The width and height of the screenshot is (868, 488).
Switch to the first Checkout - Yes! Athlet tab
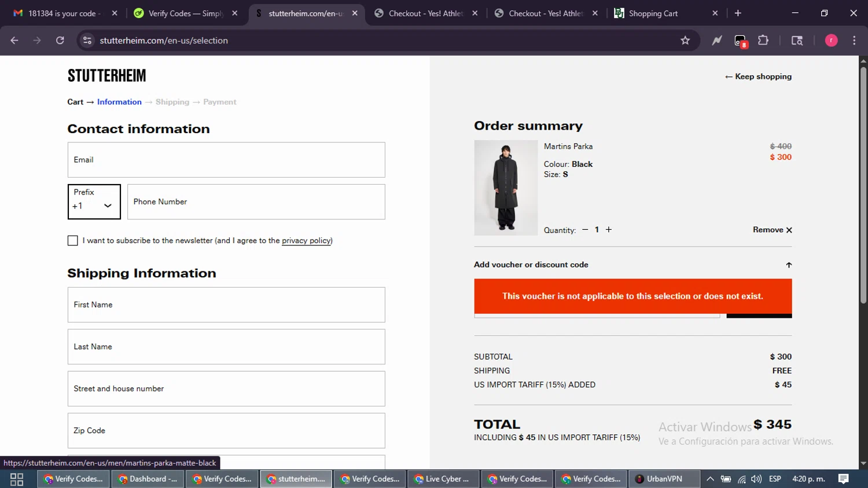pos(426,13)
